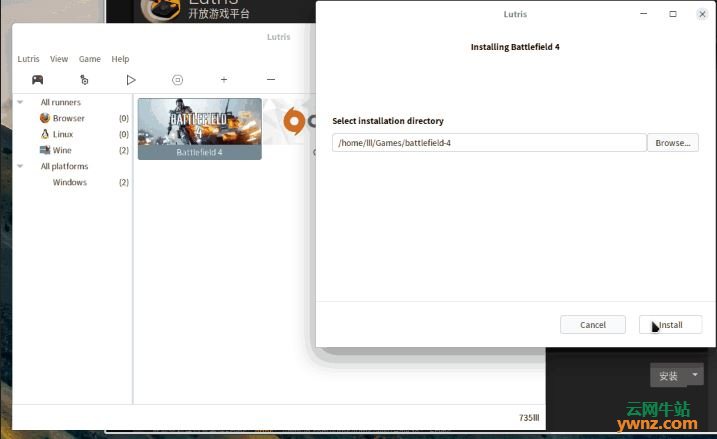Screen dimensions: 717x439
Task: Click the 开放游戏平台 text on web page
Action: pyautogui.click(x=219, y=14)
